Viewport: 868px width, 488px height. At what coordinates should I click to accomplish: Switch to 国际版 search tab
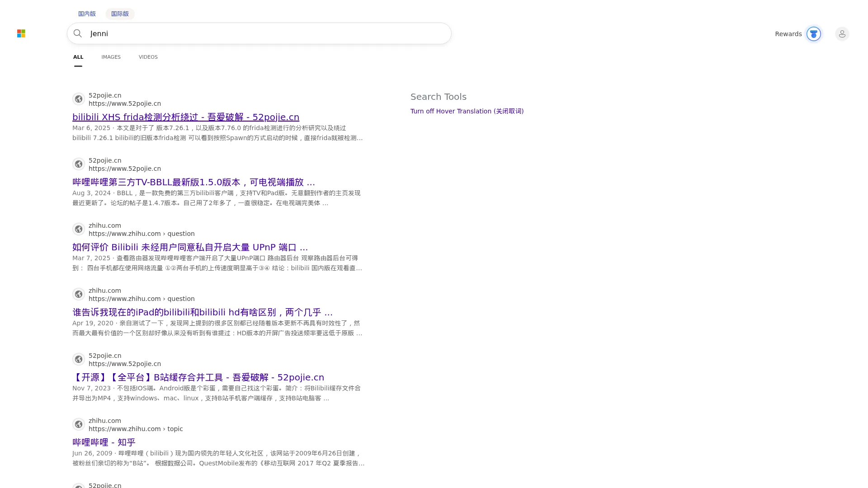[120, 14]
